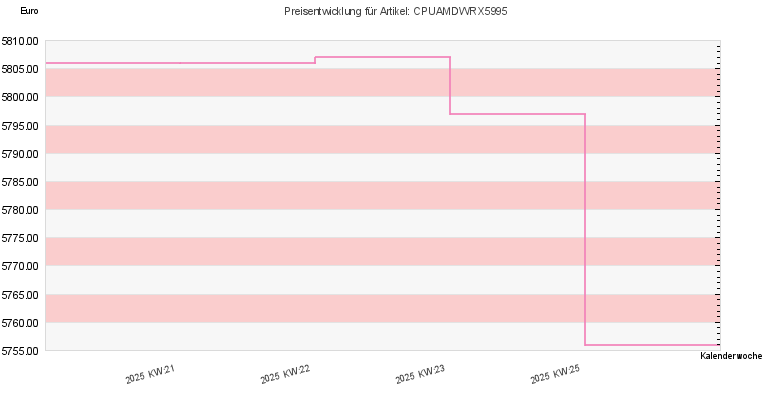Click the 5780.00 y-axis label
This screenshot has width=770, height=400.
click(20, 210)
